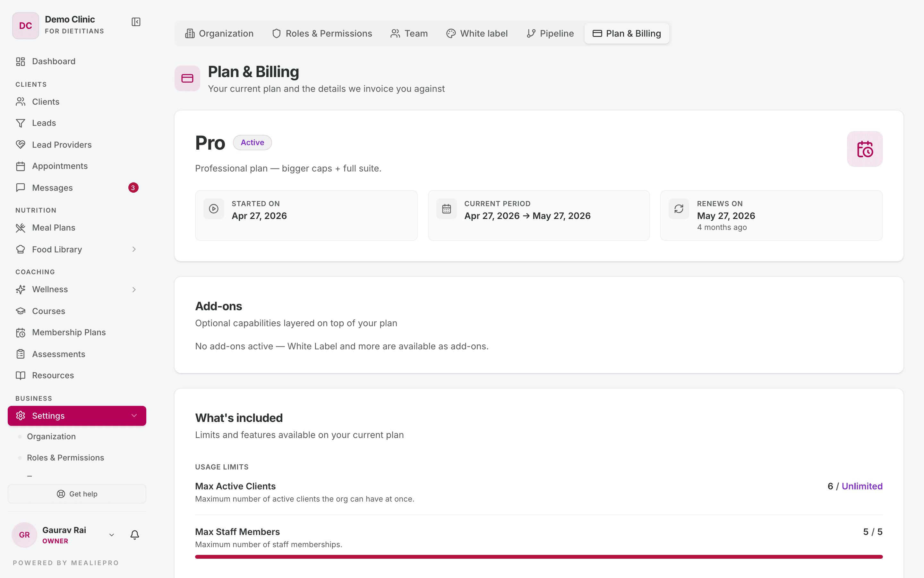Open Clients in the sidebar
Image resolution: width=924 pixels, height=578 pixels.
pos(77,102)
